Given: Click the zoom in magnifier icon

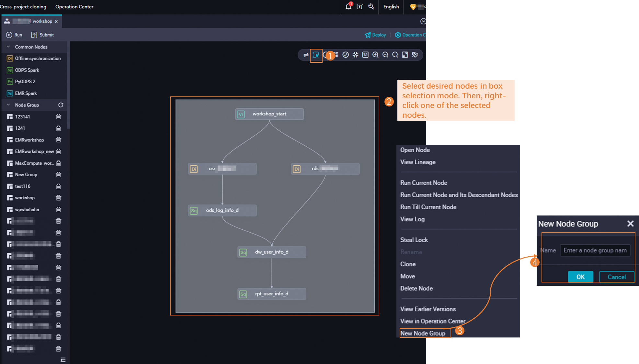Looking at the screenshot, I should pyautogui.click(x=375, y=55).
